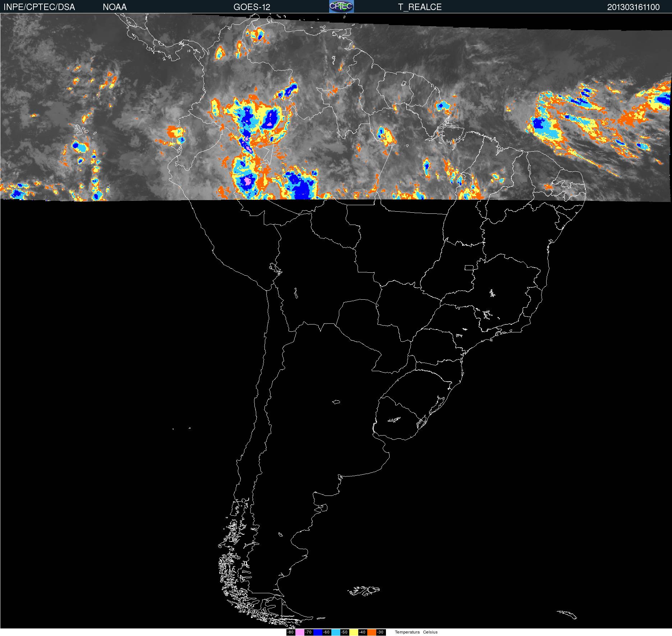Screen dimensions: 672x636
Task: Click the 201303161100 timestamp
Action: tap(634, 7)
